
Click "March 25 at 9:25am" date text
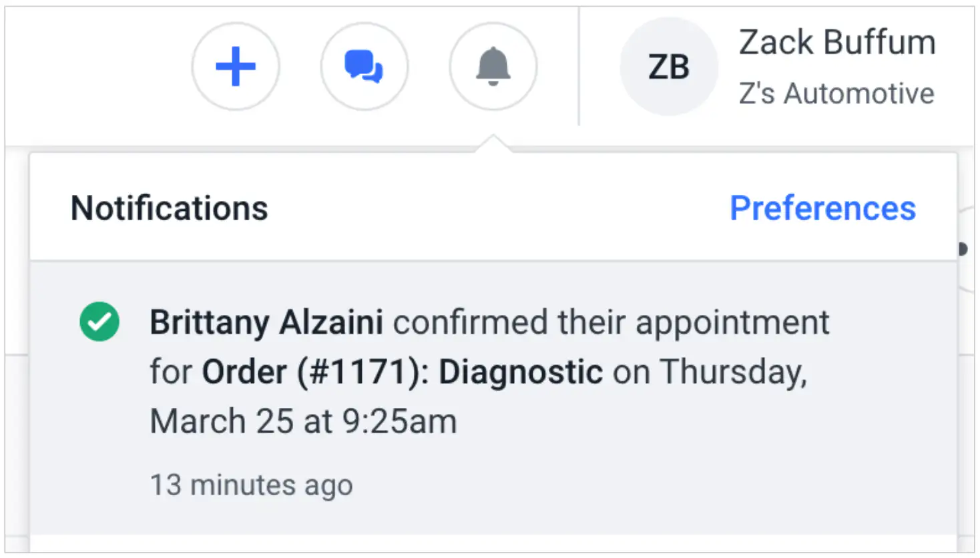pyautogui.click(x=303, y=422)
